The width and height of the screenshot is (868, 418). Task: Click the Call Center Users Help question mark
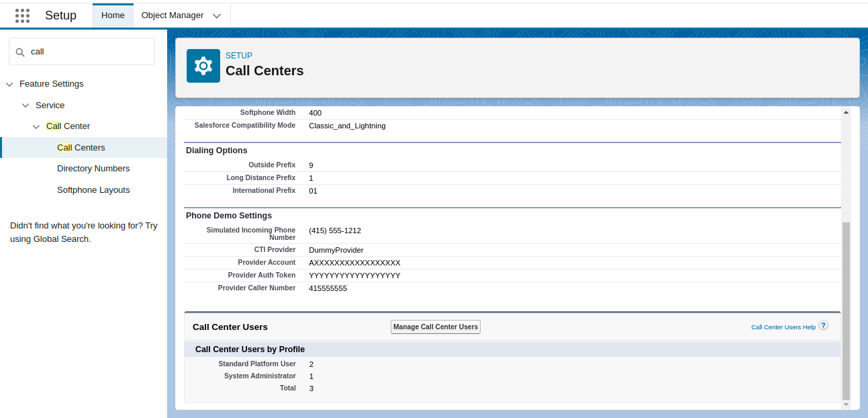coord(823,325)
